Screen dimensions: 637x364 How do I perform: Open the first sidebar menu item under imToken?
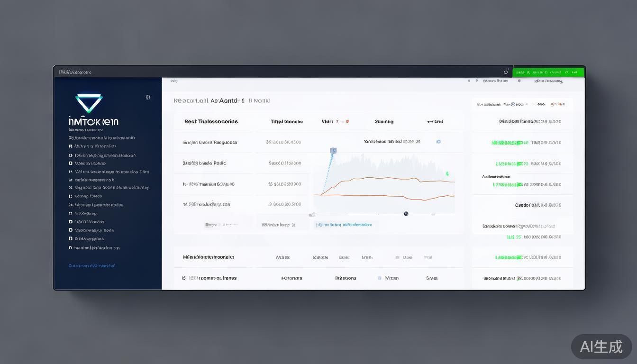point(101,138)
